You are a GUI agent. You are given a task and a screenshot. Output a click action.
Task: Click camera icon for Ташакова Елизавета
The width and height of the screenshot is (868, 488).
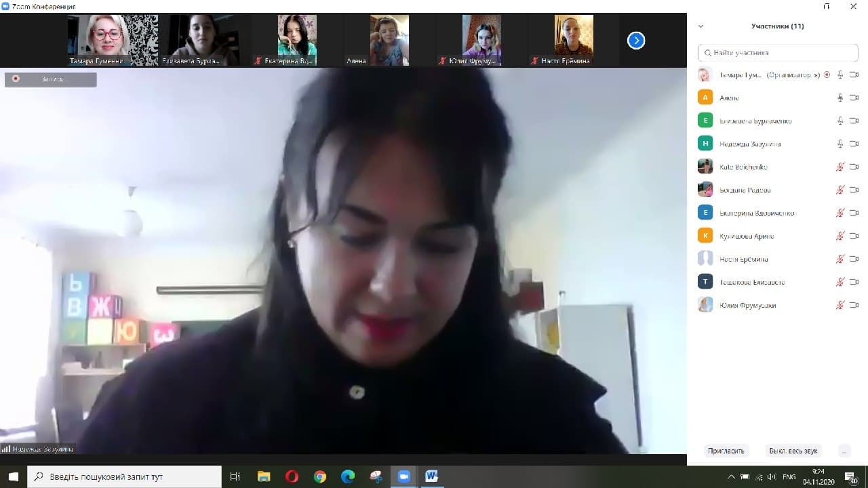(x=854, y=282)
